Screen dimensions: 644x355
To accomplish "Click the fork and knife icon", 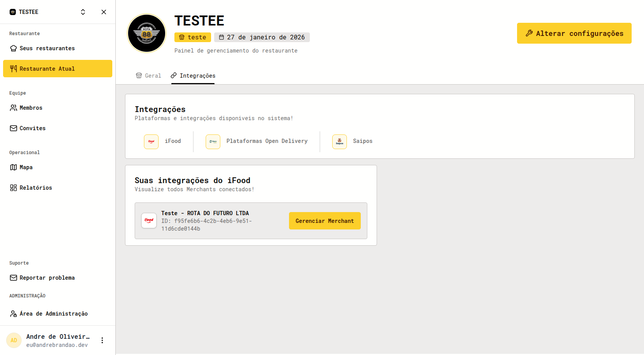I will click(x=14, y=69).
